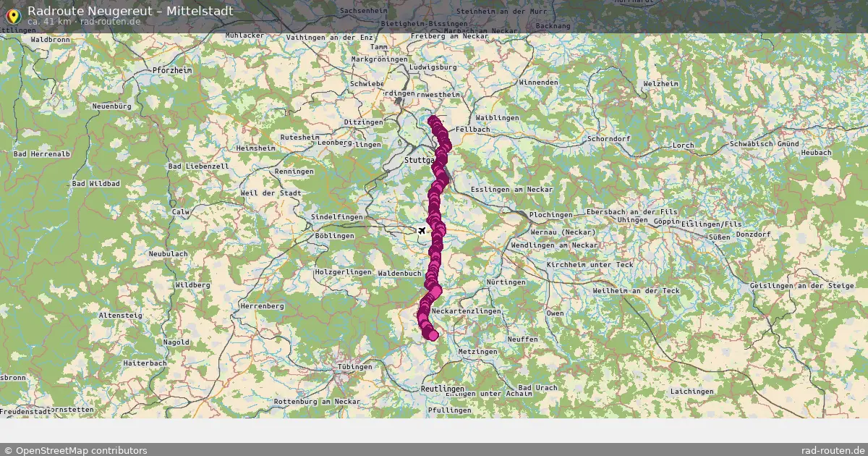
Task: Click the route start marker at Neugereut
Action: [433, 121]
